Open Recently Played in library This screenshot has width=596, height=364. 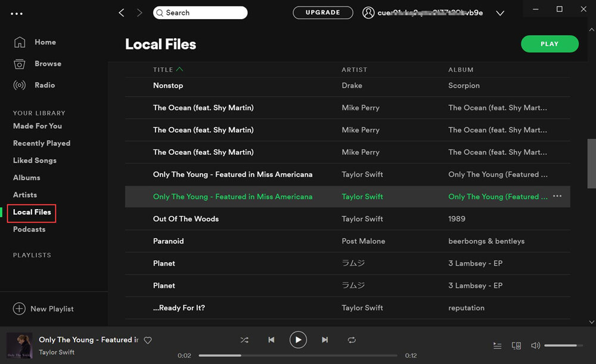coord(42,143)
